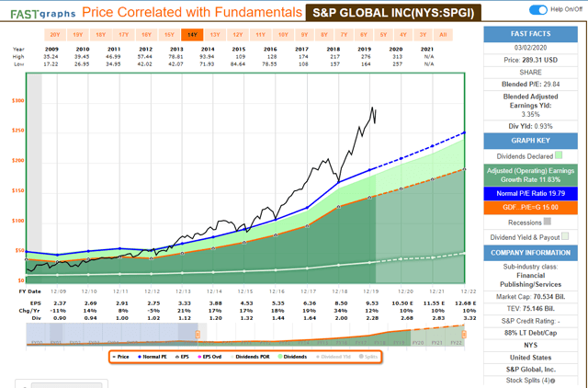
Task: Switch to the 4Y time range
Action: [x=403, y=35]
